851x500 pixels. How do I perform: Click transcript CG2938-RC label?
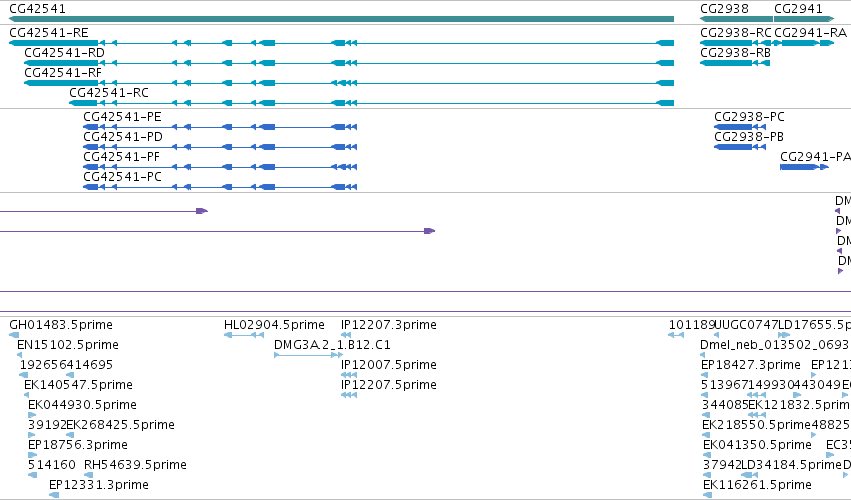pyautogui.click(x=735, y=33)
